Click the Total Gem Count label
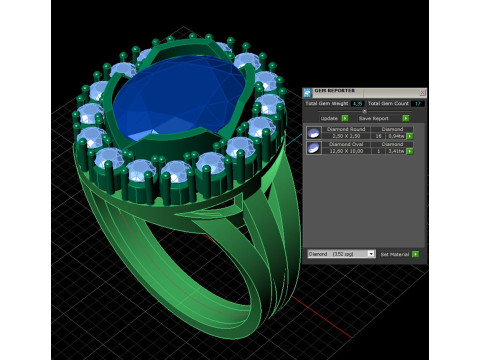This screenshot has height=360, width=480. (x=388, y=104)
